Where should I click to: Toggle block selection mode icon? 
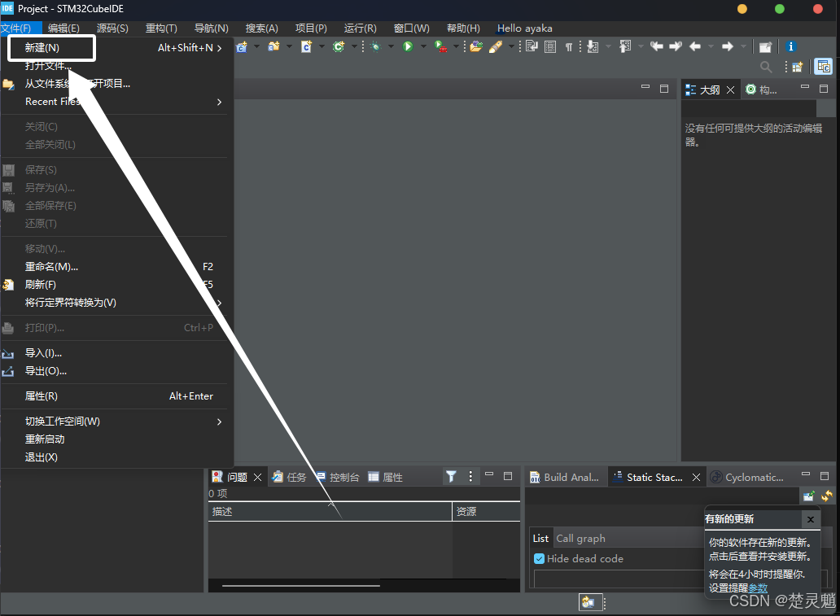550,46
